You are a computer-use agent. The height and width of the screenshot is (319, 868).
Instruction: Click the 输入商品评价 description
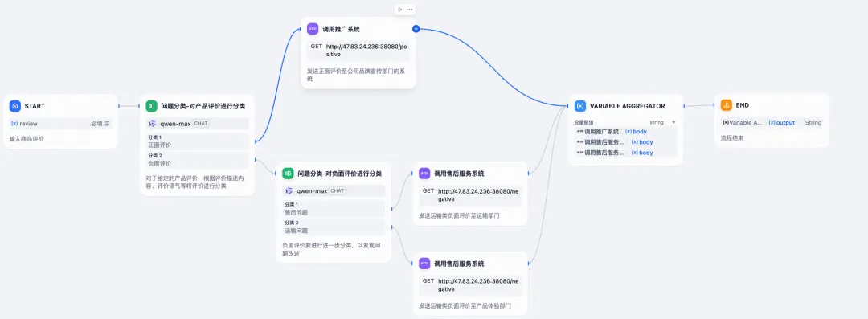click(x=27, y=139)
